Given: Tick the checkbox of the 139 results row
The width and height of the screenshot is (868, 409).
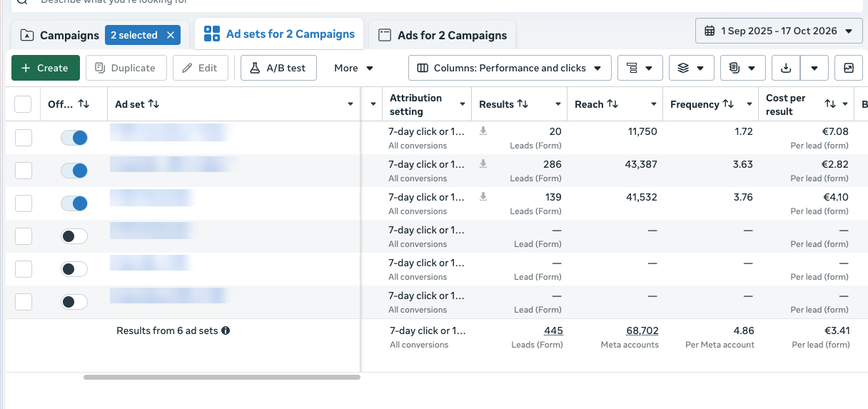Looking at the screenshot, I should tap(23, 203).
